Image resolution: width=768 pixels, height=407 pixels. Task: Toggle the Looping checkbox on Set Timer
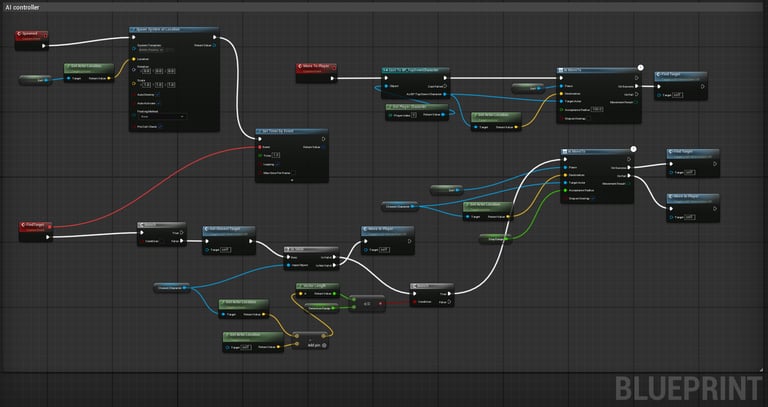pyautogui.click(x=279, y=164)
